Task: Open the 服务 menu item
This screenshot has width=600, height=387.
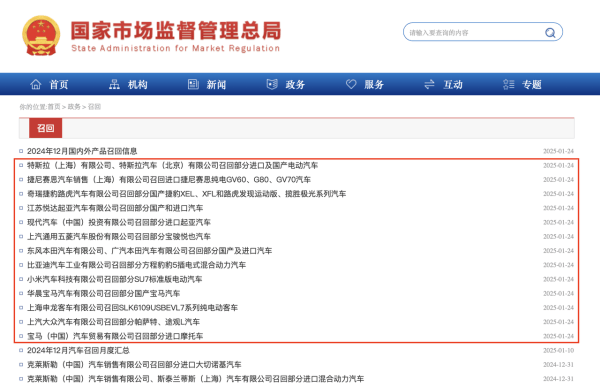Action: tap(374, 85)
